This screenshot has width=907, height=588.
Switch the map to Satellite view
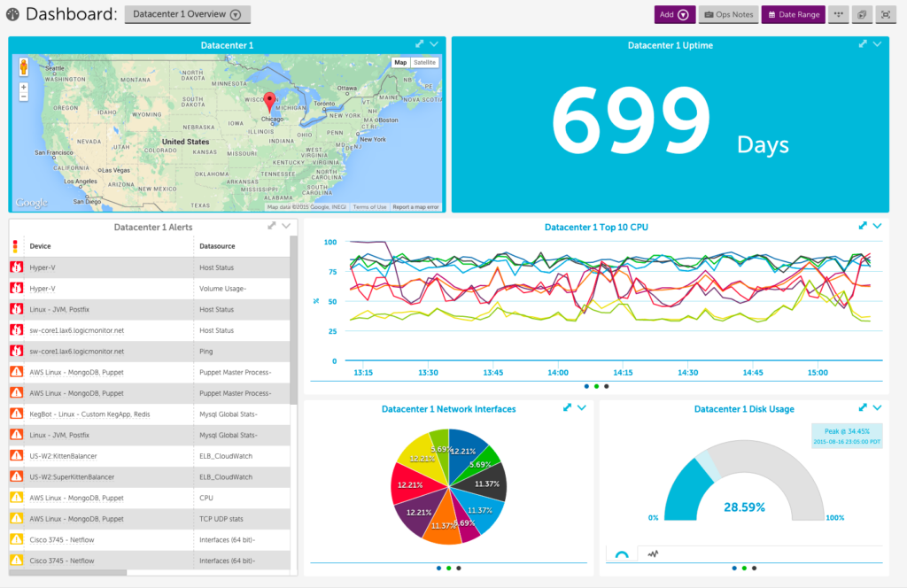click(x=422, y=62)
